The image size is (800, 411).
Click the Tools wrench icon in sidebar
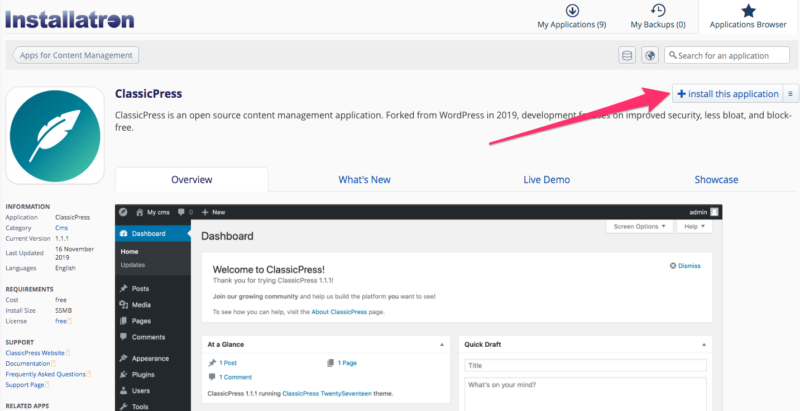[x=123, y=407]
